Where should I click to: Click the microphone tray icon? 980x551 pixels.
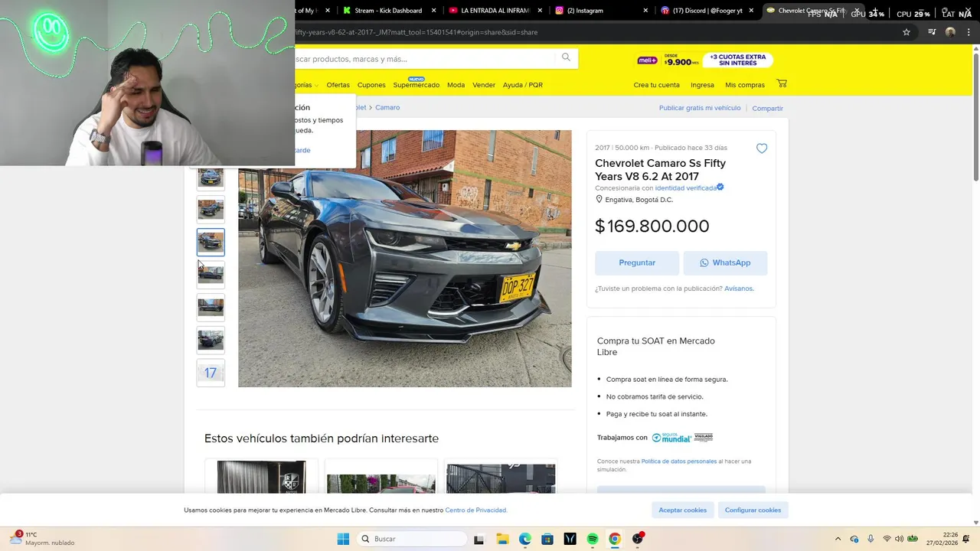[x=871, y=539]
